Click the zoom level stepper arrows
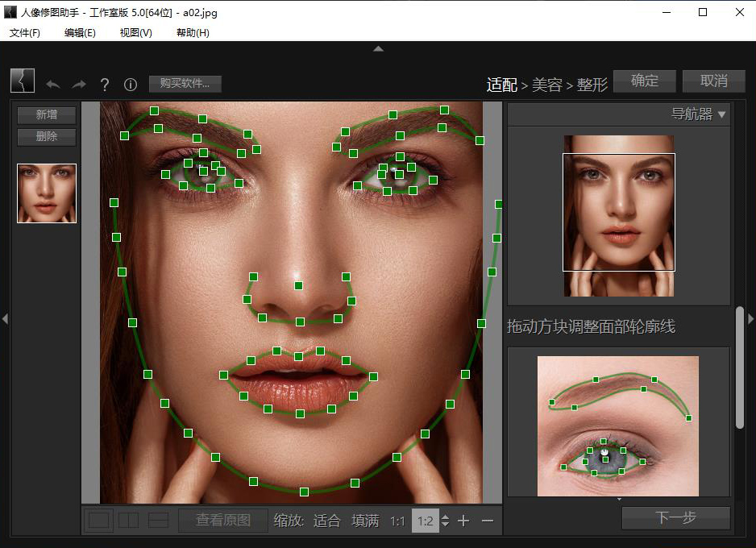This screenshot has height=548, width=756. [445, 521]
